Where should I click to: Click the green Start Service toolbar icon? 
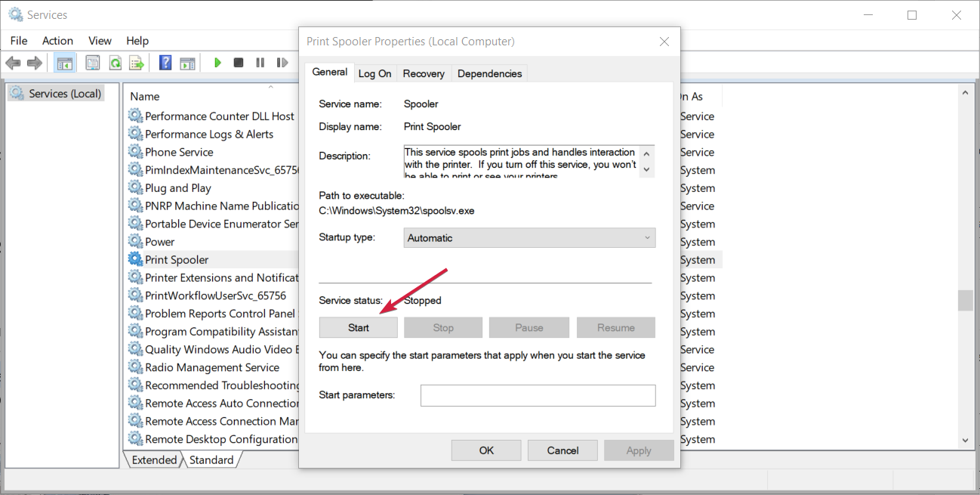click(217, 63)
